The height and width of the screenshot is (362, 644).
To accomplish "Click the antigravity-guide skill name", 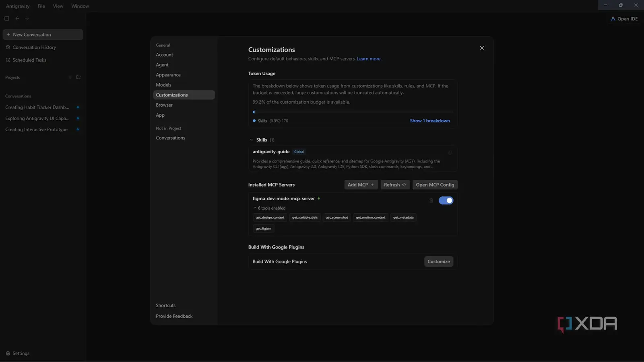I will click(x=271, y=152).
